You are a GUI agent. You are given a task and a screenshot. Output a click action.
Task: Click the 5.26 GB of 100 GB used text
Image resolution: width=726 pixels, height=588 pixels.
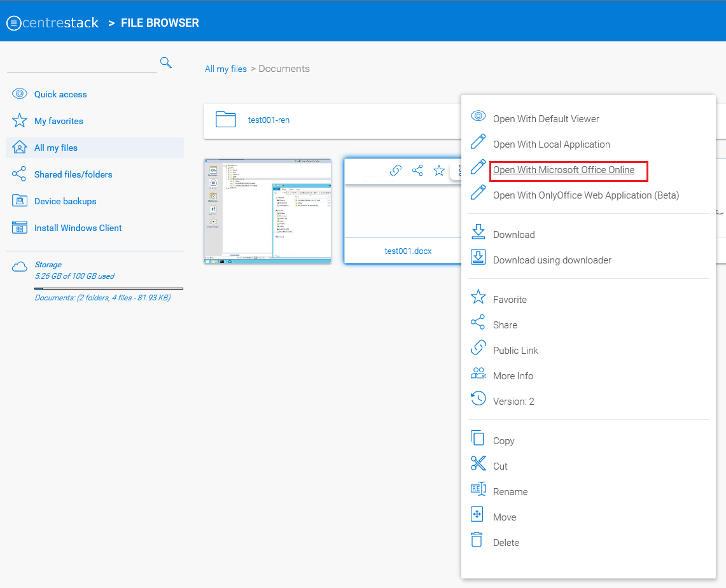coord(74,276)
